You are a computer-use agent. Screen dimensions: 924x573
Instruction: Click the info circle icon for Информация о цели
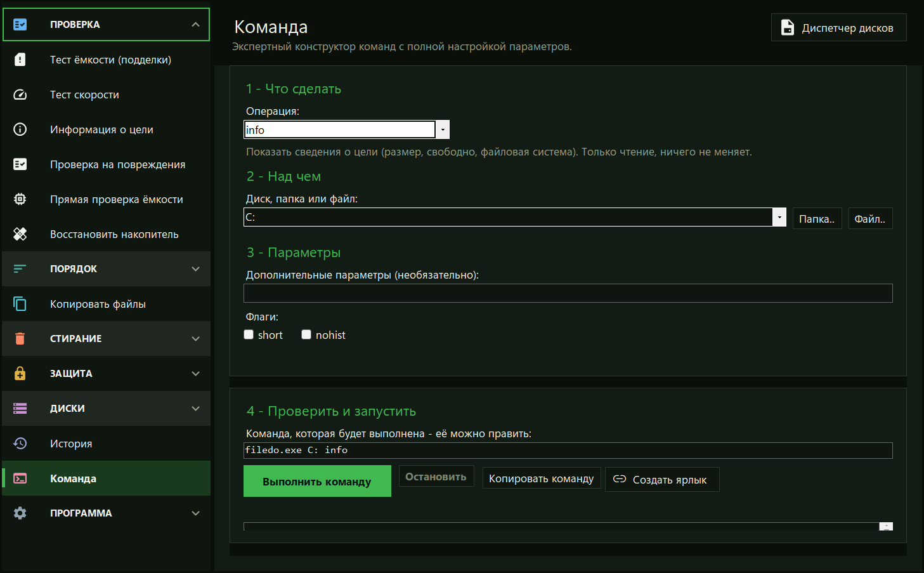point(20,129)
